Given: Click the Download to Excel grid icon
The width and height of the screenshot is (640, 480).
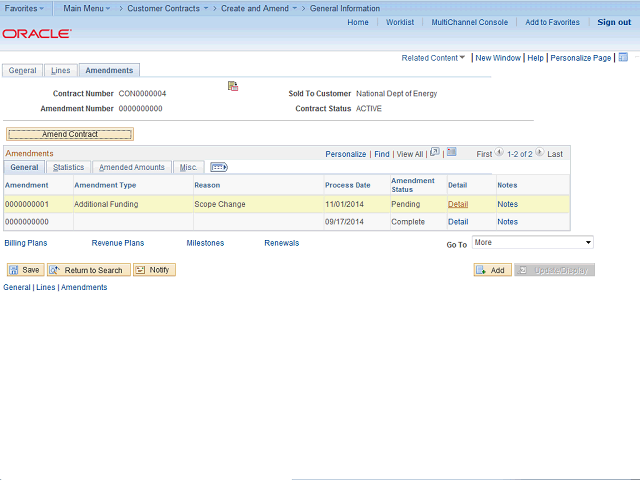Looking at the screenshot, I should 451,152.
